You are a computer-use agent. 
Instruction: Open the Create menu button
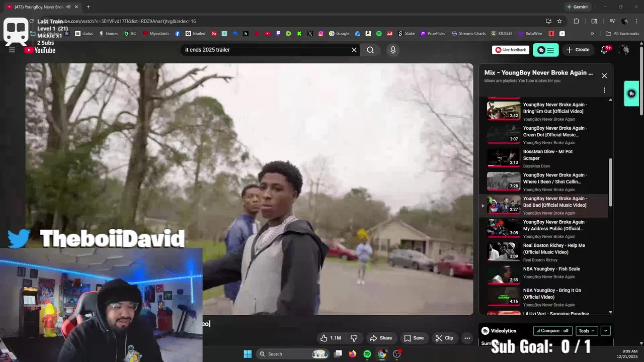point(578,50)
